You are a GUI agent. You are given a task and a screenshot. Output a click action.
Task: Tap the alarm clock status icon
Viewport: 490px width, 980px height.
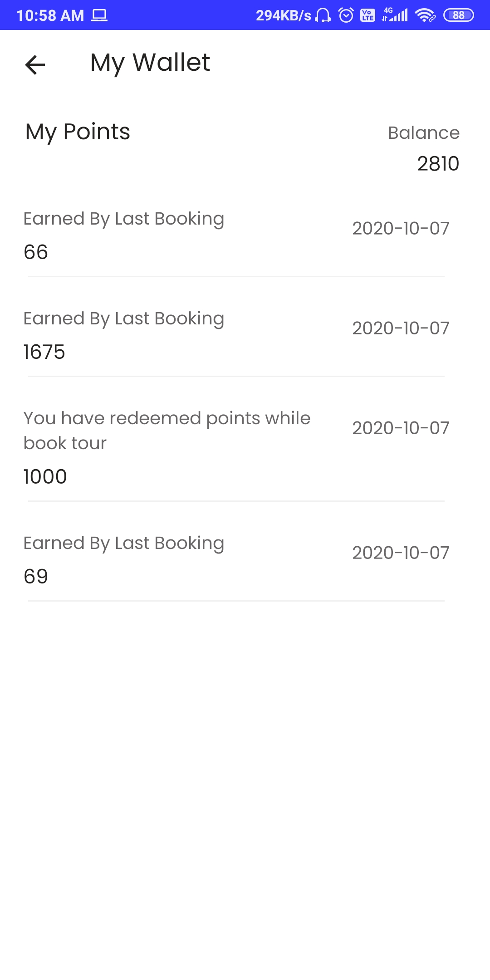(346, 15)
